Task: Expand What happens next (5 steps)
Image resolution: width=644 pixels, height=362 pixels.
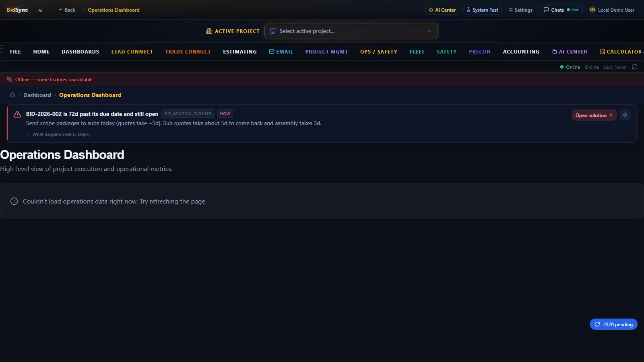Action: (58, 134)
